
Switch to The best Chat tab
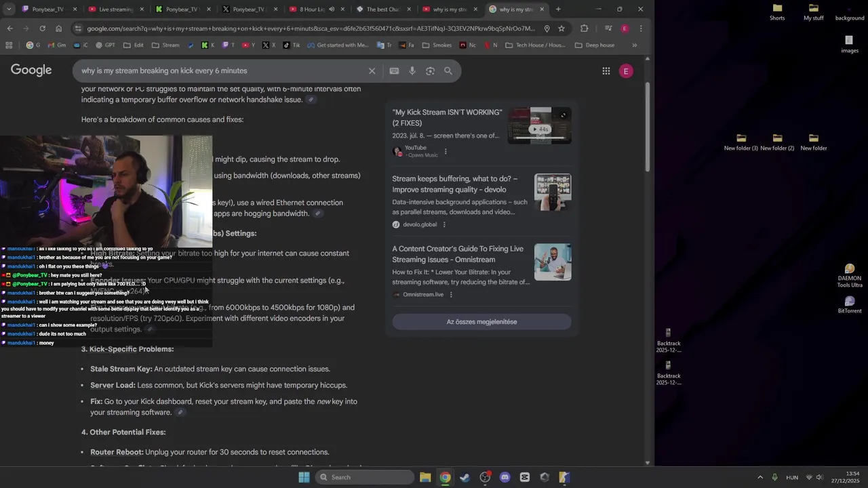[383, 9]
